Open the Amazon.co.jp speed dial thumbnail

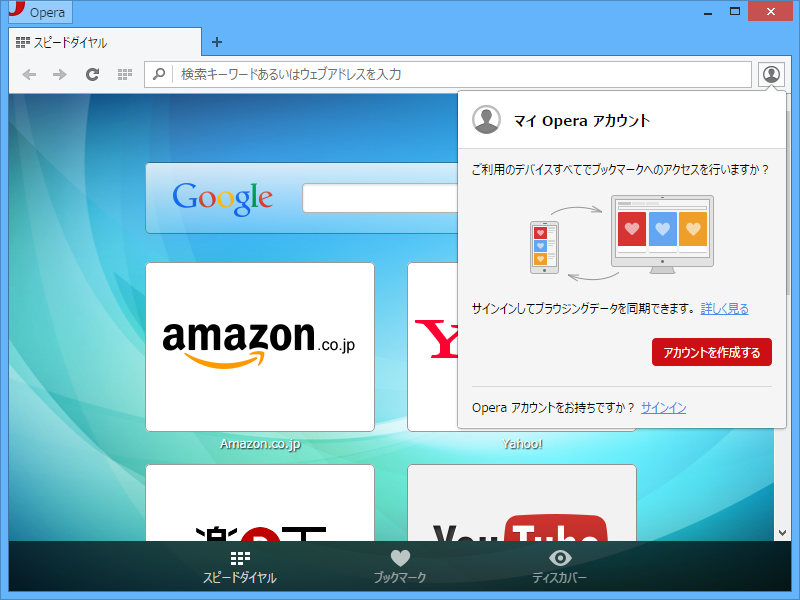tap(260, 346)
